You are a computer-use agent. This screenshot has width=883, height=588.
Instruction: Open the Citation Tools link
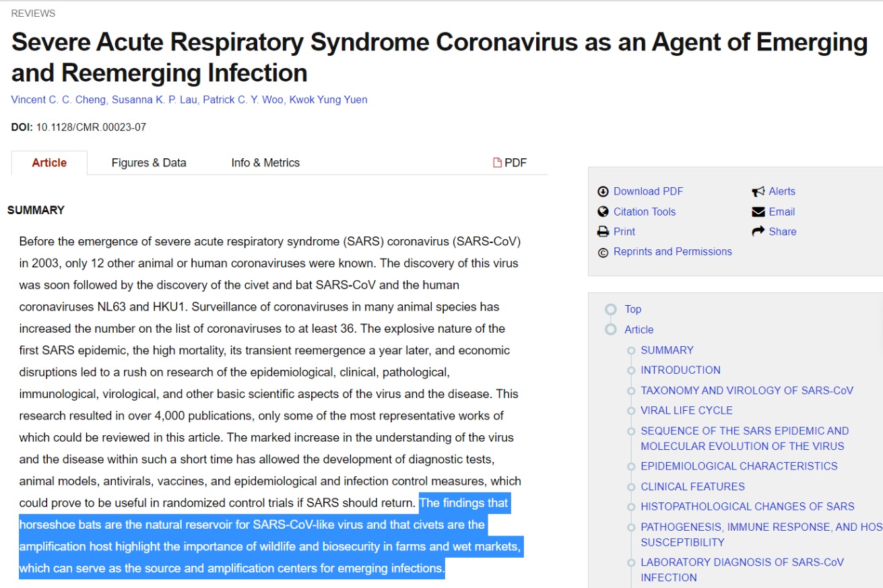click(645, 211)
